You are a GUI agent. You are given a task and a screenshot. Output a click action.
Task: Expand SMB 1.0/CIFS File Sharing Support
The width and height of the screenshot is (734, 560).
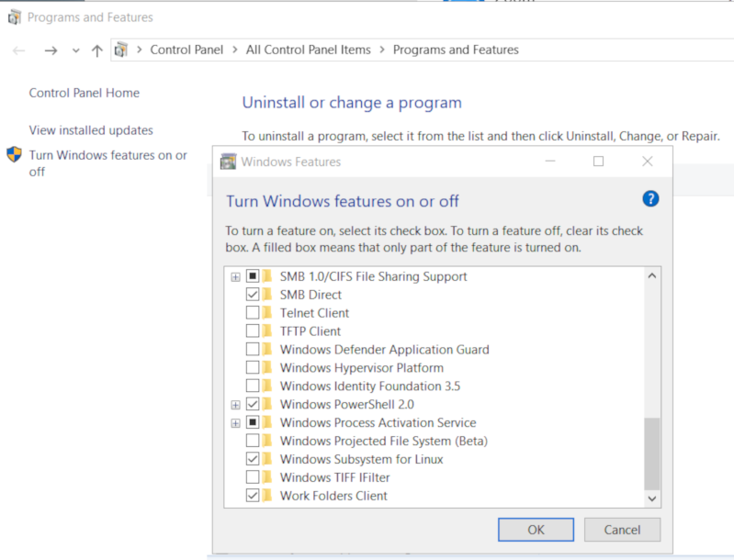[x=235, y=276]
